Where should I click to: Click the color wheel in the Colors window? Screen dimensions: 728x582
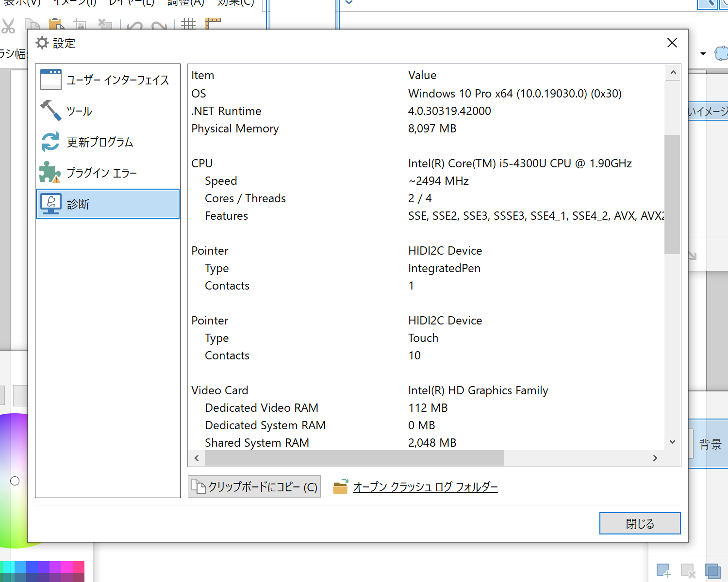[15, 480]
